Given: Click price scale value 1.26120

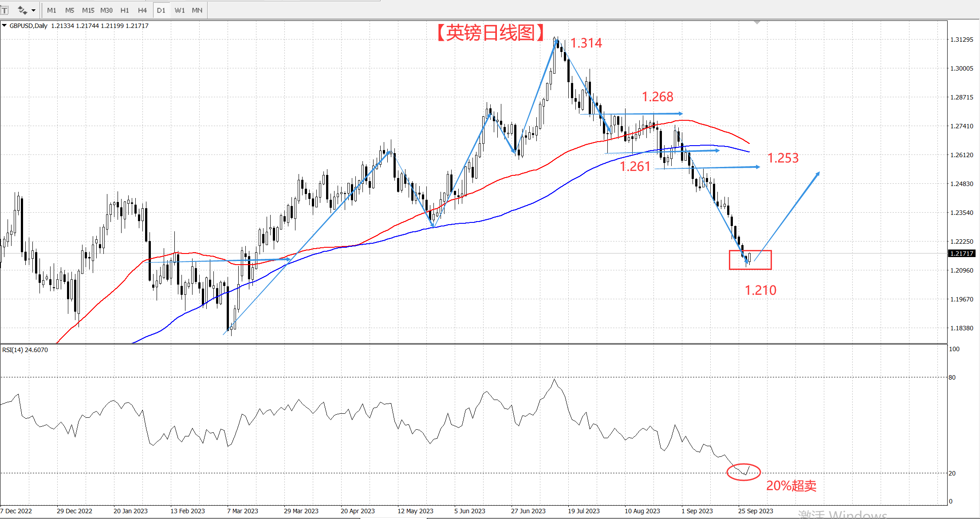Looking at the screenshot, I should [x=961, y=155].
